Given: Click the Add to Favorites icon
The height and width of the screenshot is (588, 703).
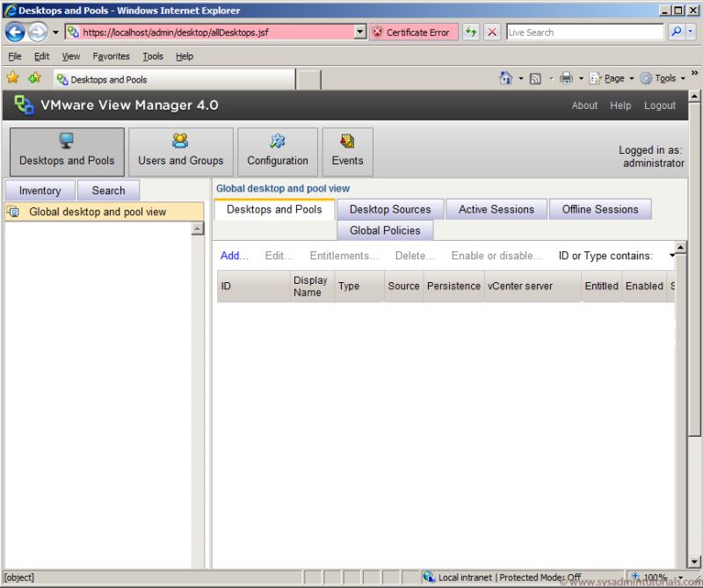Looking at the screenshot, I should (x=33, y=77).
